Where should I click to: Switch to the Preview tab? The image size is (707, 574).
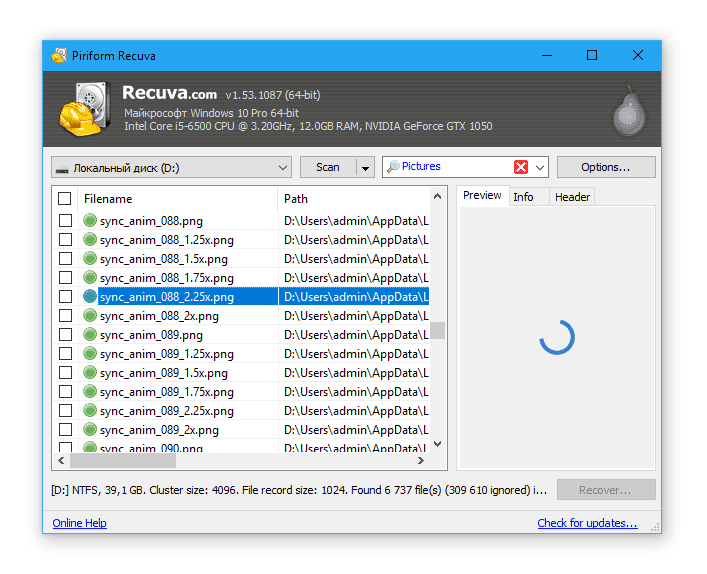click(482, 195)
